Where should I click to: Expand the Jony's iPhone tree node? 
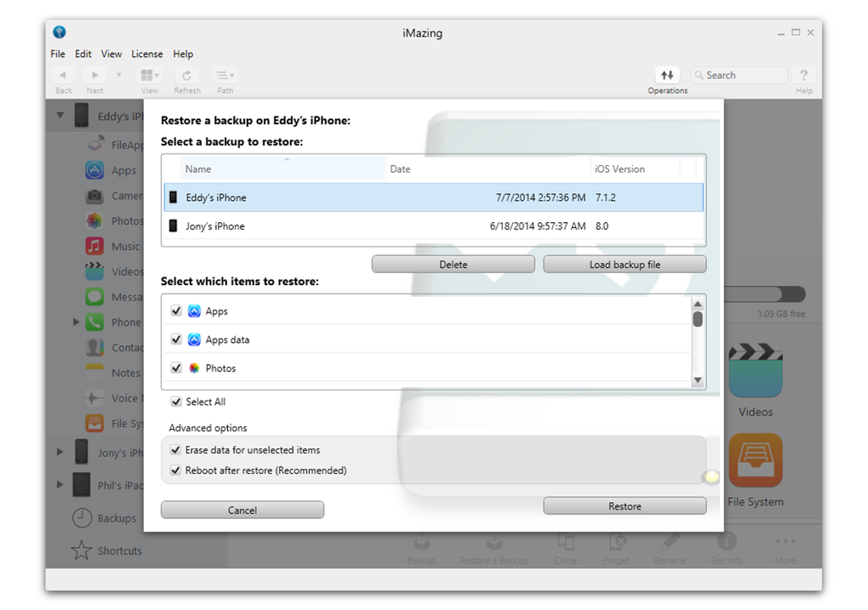[60, 452]
